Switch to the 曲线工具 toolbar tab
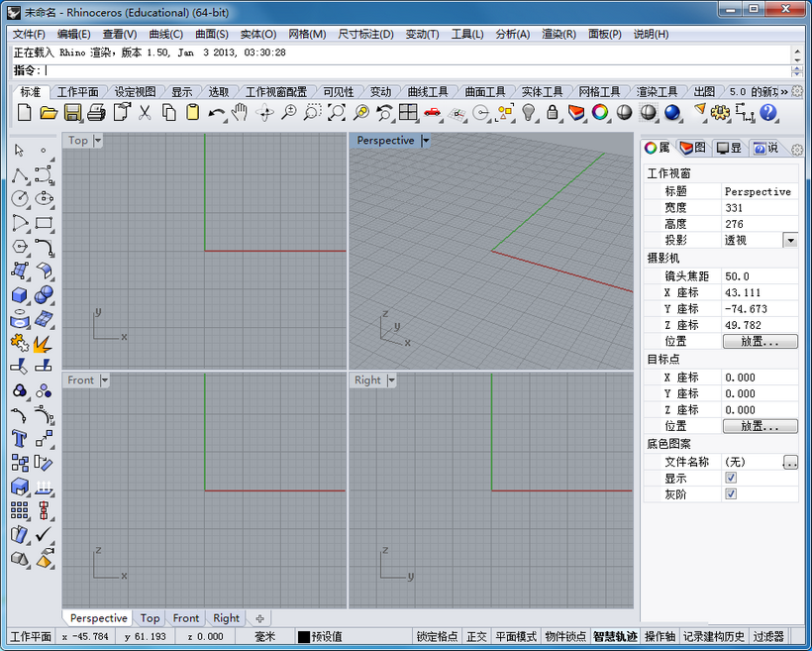 click(428, 90)
